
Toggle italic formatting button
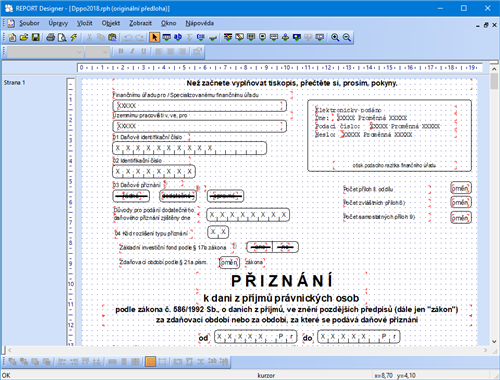pos(132,51)
